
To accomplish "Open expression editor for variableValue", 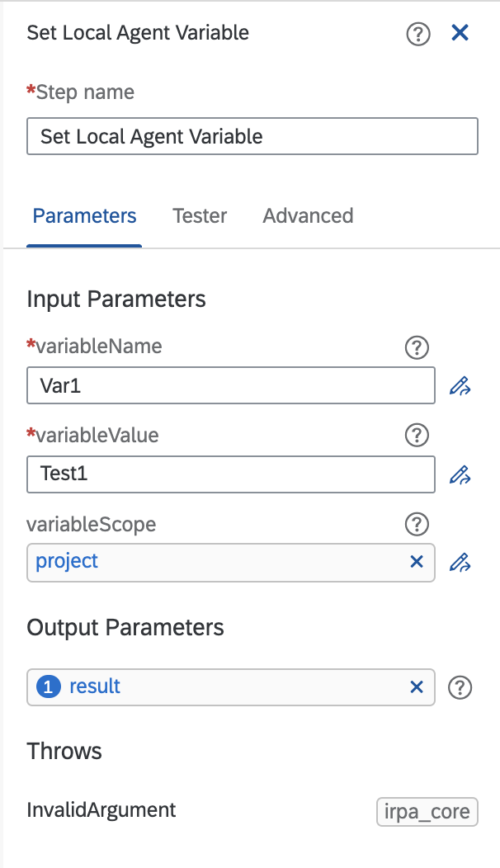I will 460,474.
